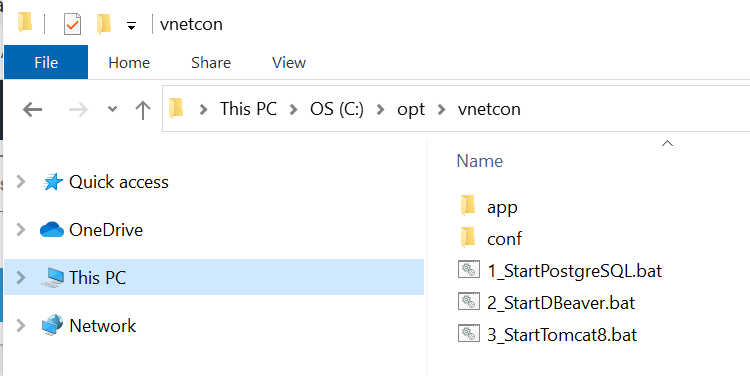
Task: Open the recent locations dropdown chevron
Action: tap(112, 110)
